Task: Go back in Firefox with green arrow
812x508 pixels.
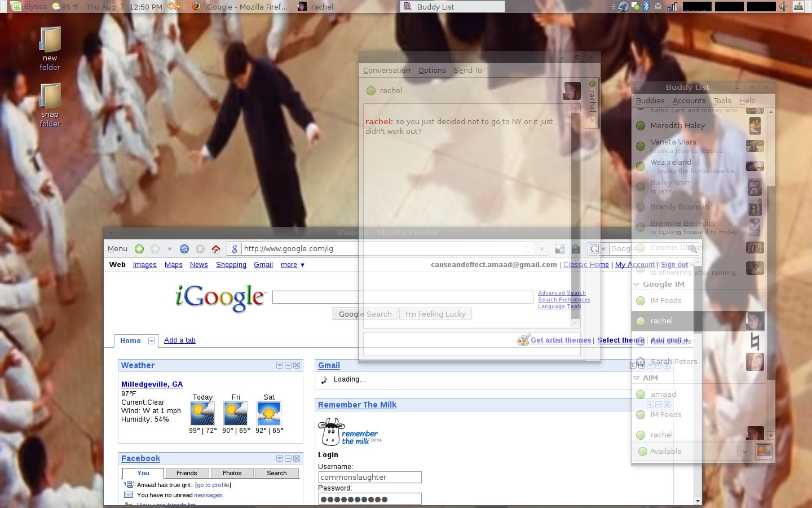Action: click(x=139, y=249)
